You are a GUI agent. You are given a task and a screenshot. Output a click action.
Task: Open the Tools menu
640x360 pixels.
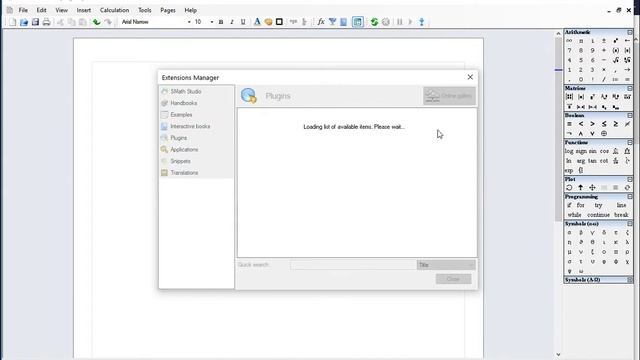coord(144,10)
